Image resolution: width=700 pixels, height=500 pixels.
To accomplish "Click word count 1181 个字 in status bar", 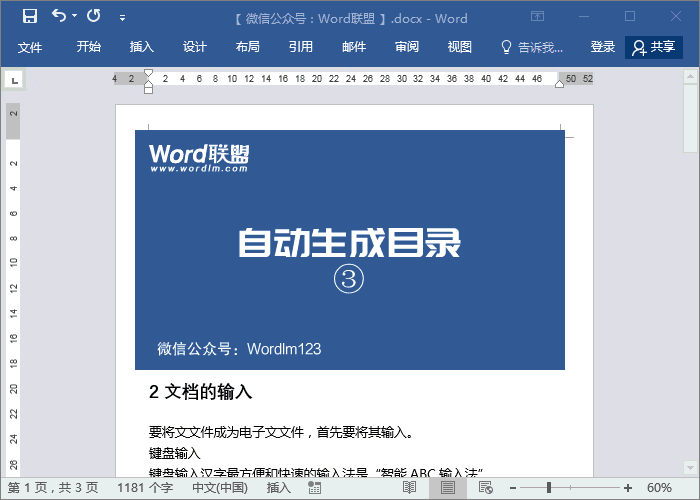I will coord(145,488).
